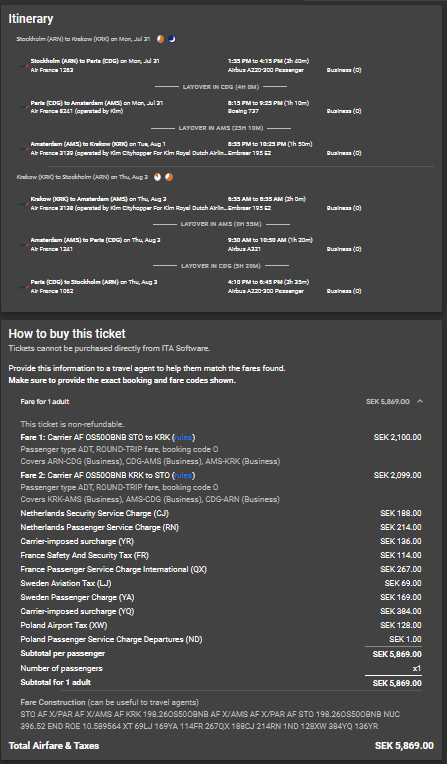
Task: Click airline logo for Krakow to Amsterdam flight 3138
Action: coord(23,204)
